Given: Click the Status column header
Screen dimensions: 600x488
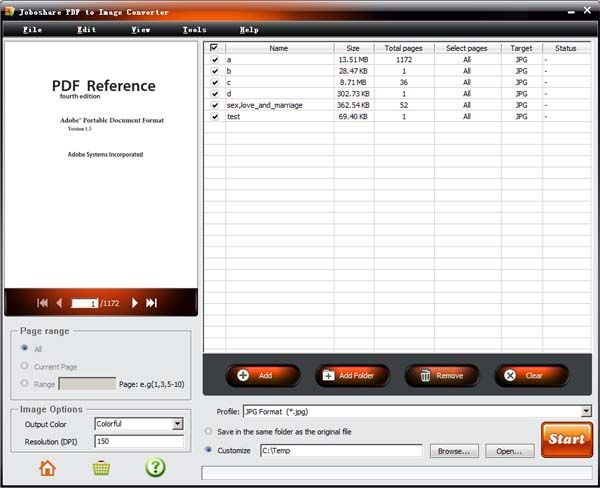Looking at the screenshot, I should click(566, 48).
